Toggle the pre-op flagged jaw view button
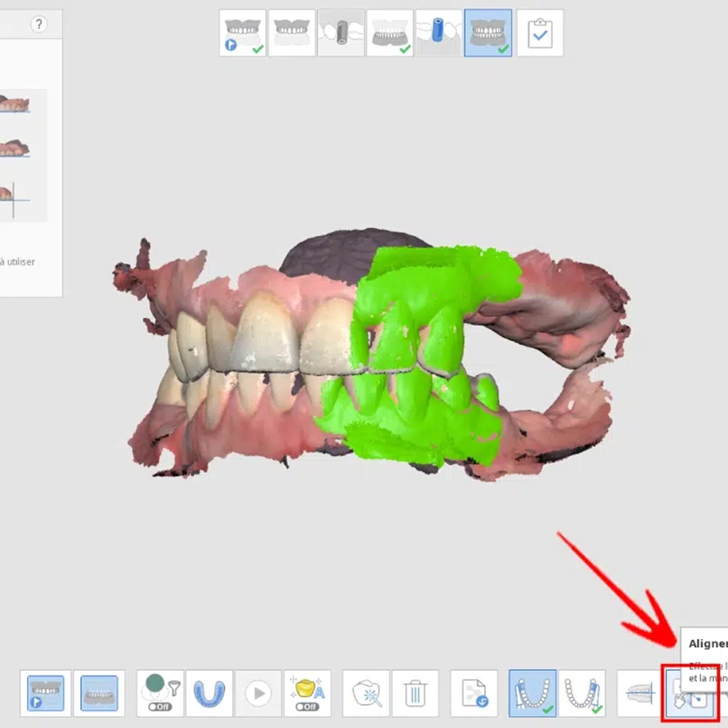This screenshot has height=728, width=728. pyautogui.click(x=45, y=693)
